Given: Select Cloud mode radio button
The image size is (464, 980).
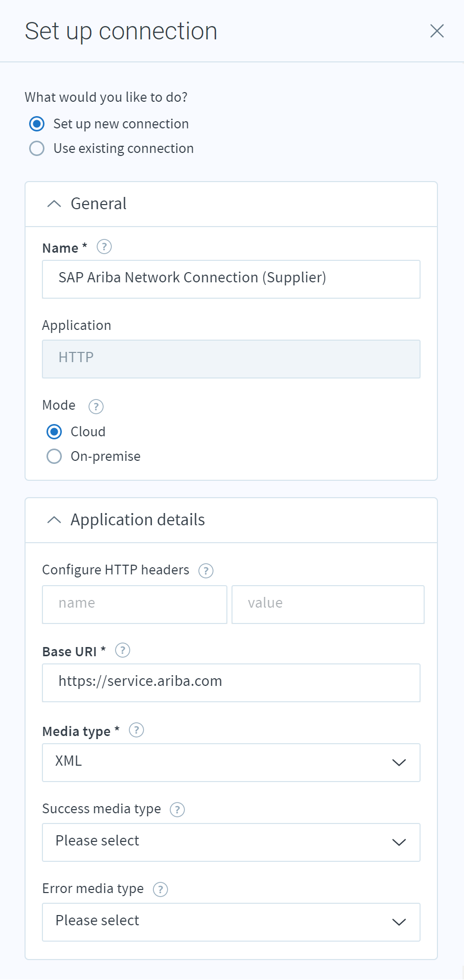Looking at the screenshot, I should 54,432.
